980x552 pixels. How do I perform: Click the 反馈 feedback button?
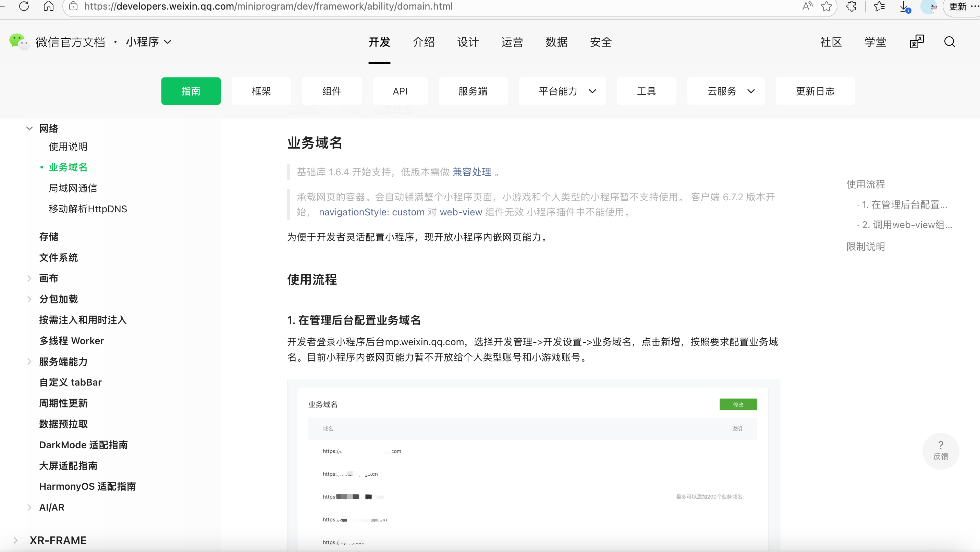tap(941, 451)
